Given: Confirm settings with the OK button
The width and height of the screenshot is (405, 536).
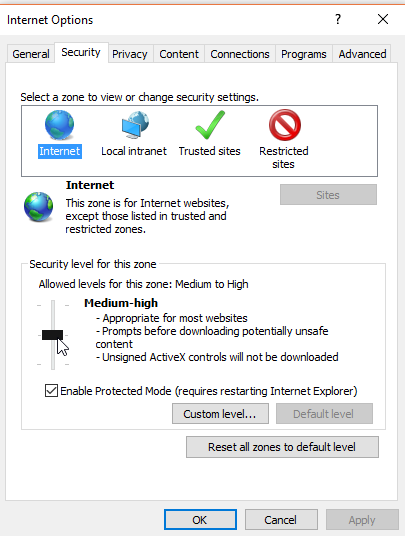Looking at the screenshot, I should (200, 520).
